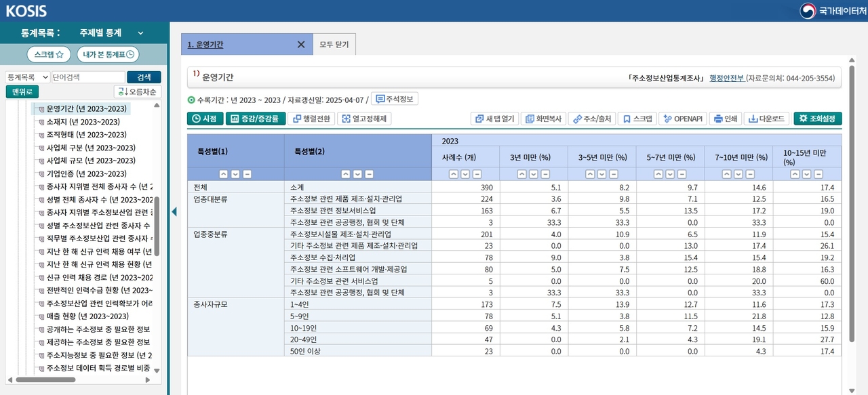
Task: Sort 7~10년 미만 (%) column descending
Action: pos(738,174)
